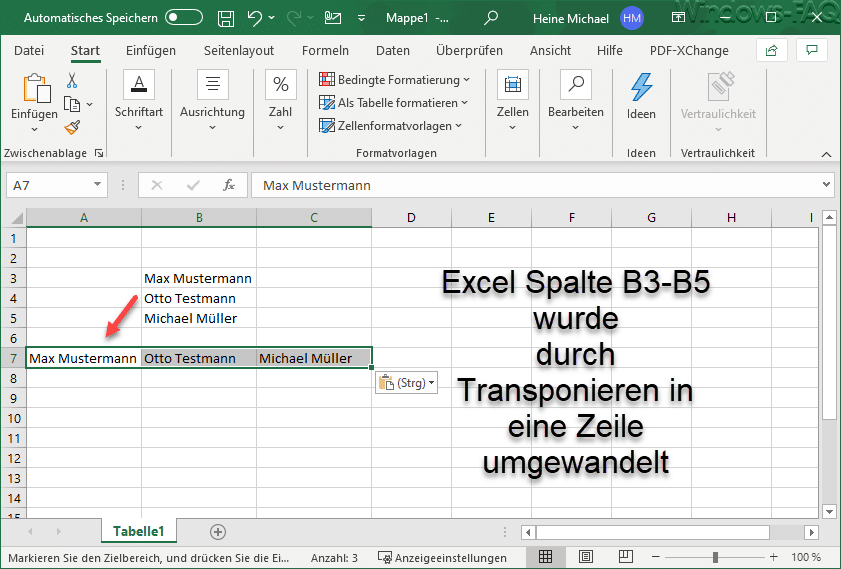841x569 pixels.
Task: Open Bedingte Formatierung menu
Action: [394, 80]
